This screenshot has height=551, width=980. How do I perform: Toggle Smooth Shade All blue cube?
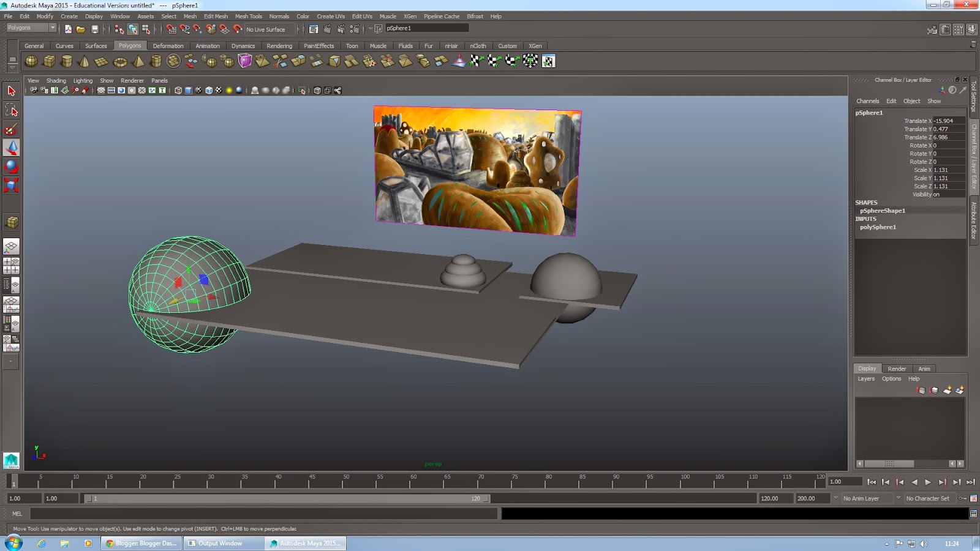189,91
